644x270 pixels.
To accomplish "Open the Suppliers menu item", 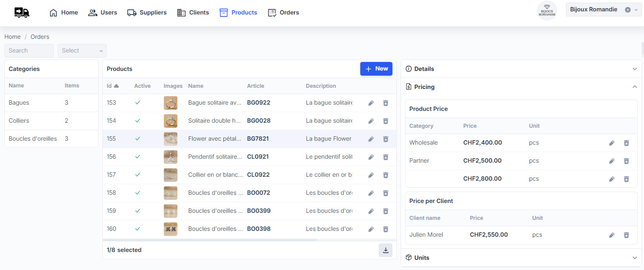I will point(147,13).
